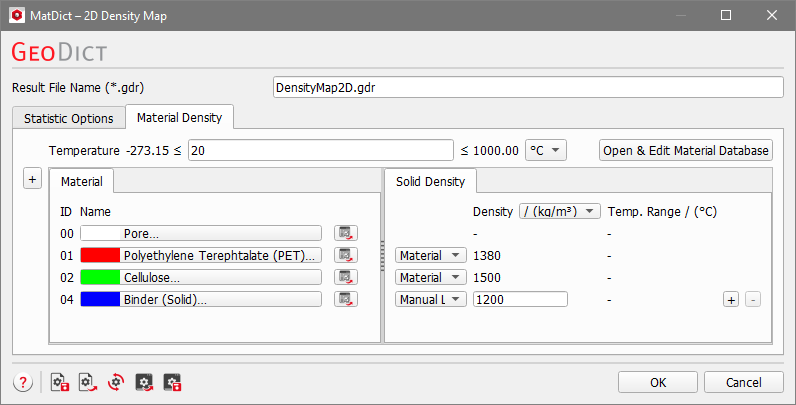Load settings from file icon (white page)
This screenshot has height=405, width=796.
(88, 382)
